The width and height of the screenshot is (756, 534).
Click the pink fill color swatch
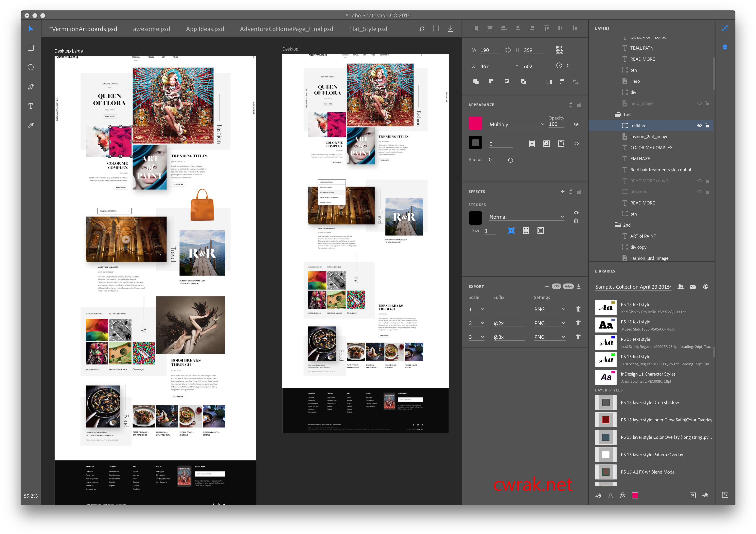(475, 123)
